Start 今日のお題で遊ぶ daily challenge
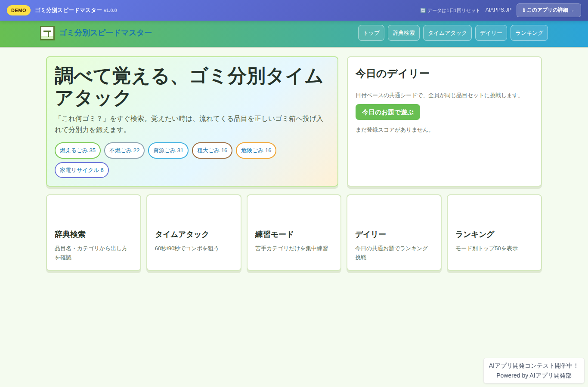Image resolution: width=588 pixels, height=387 pixels. point(388,112)
